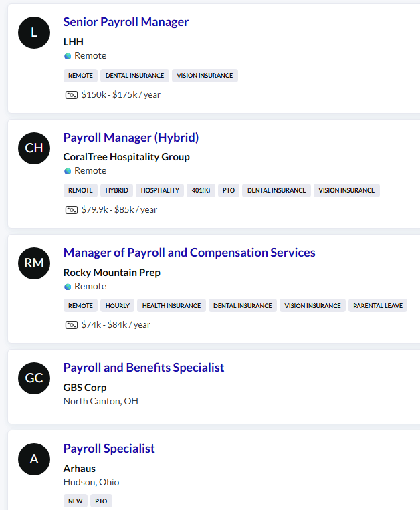420x510 pixels.
Task: Open Manager of Payroll and Compensation Services
Action: [x=189, y=253]
